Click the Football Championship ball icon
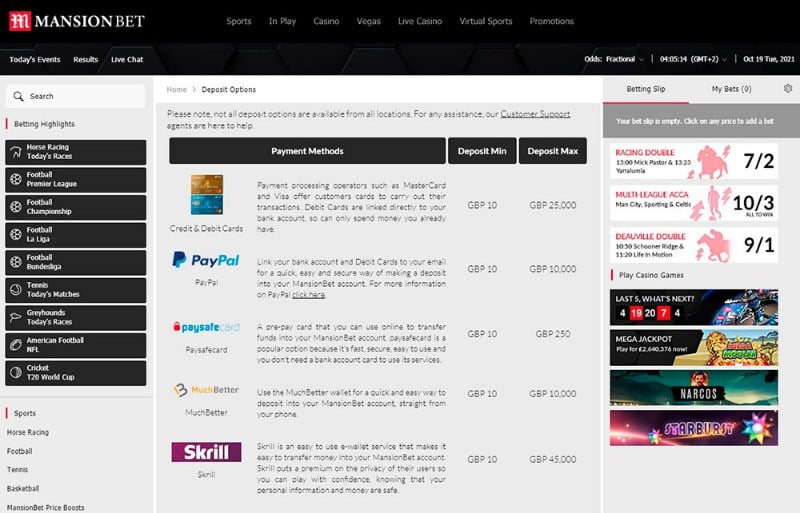The width and height of the screenshot is (800, 513). 16,207
